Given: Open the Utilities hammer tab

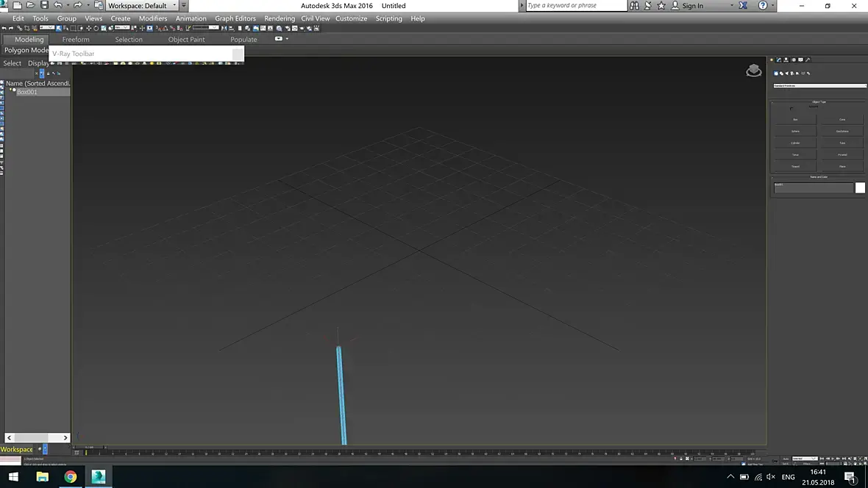Looking at the screenshot, I should click(x=808, y=60).
